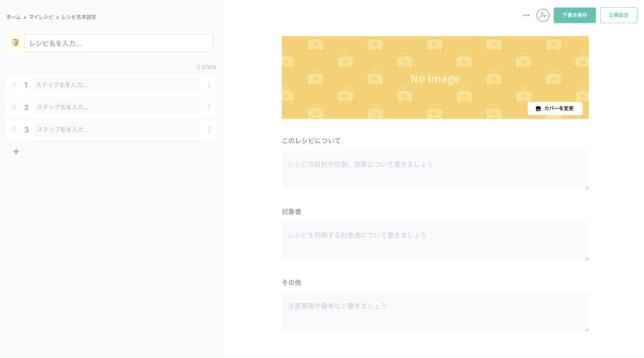Open the options menu for step 2
The image size is (644, 358).
[x=209, y=108]
